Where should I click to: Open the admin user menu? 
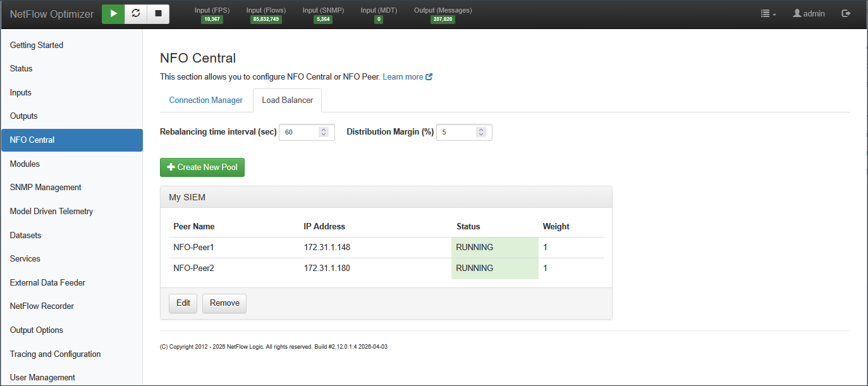pos(809,13)
